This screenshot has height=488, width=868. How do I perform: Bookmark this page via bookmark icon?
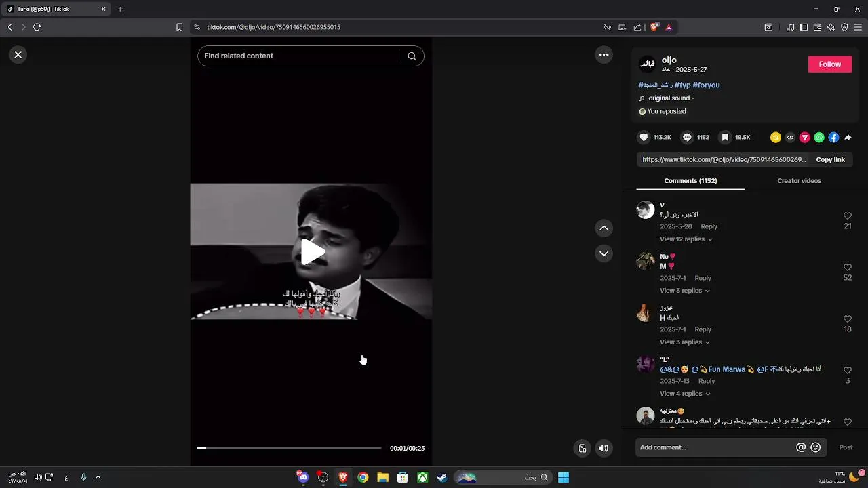[179, 27]
